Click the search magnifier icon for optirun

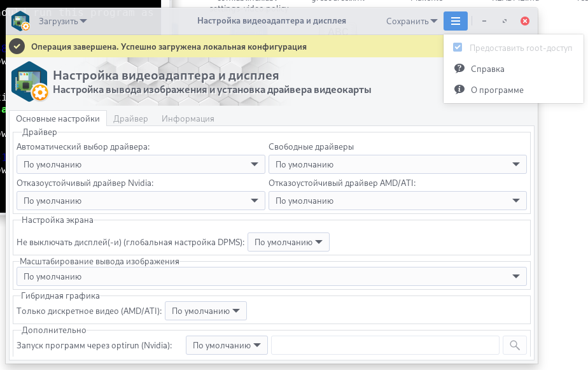point(514,345)
